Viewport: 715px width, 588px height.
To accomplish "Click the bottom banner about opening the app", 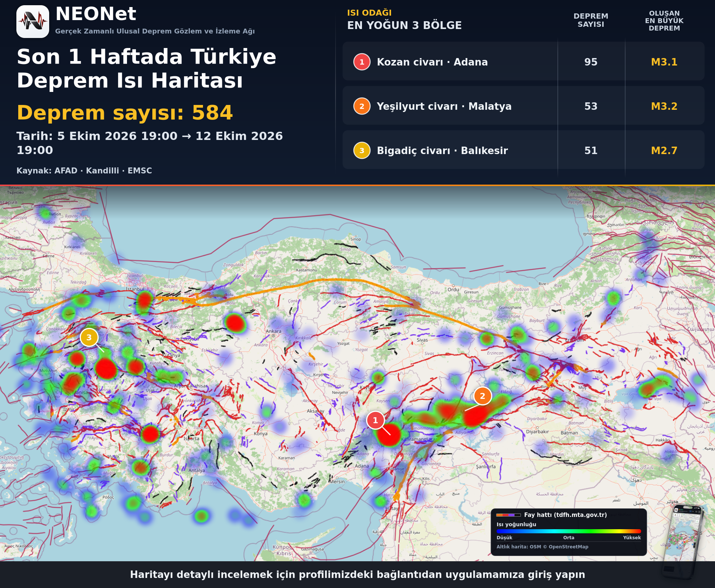I will click(x=357, y=575).
